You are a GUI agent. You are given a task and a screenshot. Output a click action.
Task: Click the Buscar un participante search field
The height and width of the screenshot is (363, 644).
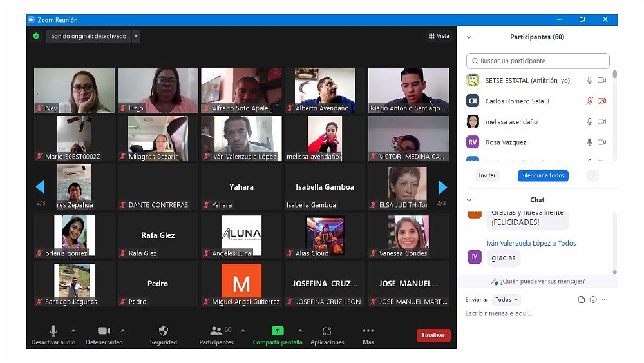click(x=538, y=61)
